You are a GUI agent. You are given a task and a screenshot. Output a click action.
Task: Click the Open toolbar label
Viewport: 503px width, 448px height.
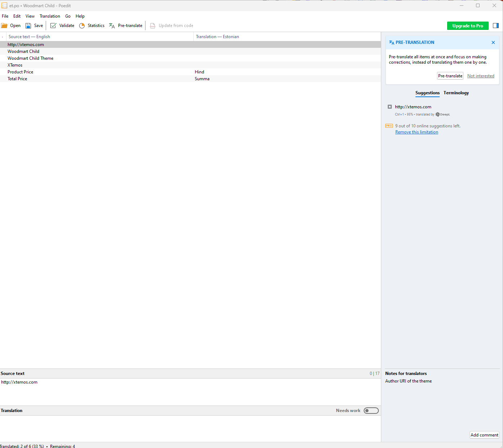click(15, 26)
